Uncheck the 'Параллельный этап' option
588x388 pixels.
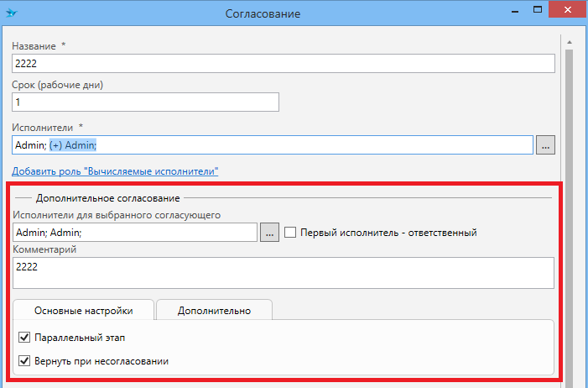[23, 338]
